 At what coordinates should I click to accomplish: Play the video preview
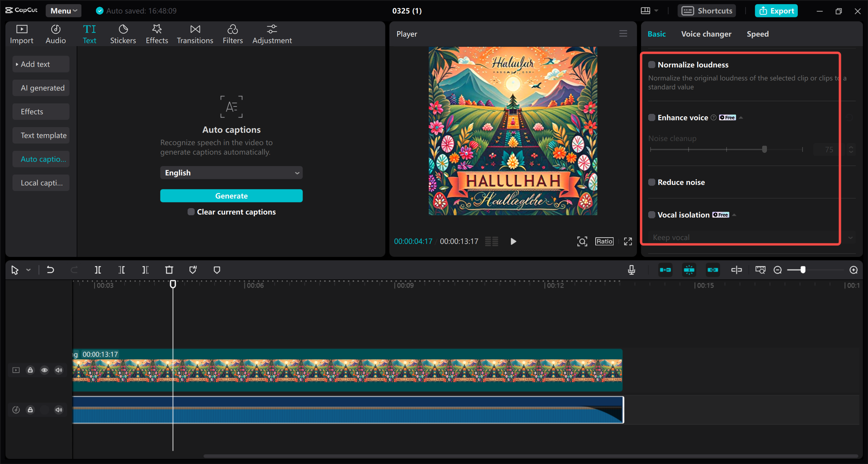(x=513, y=241)
